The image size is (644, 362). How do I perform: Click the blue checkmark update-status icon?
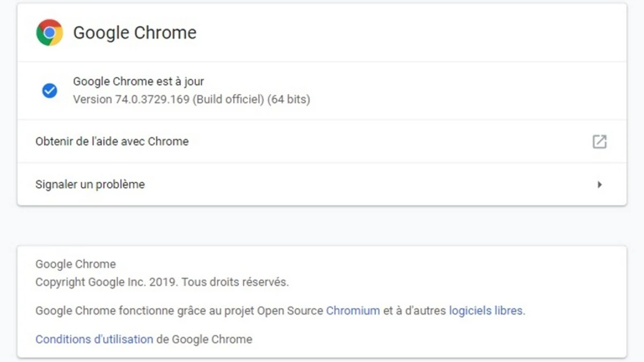49,91
